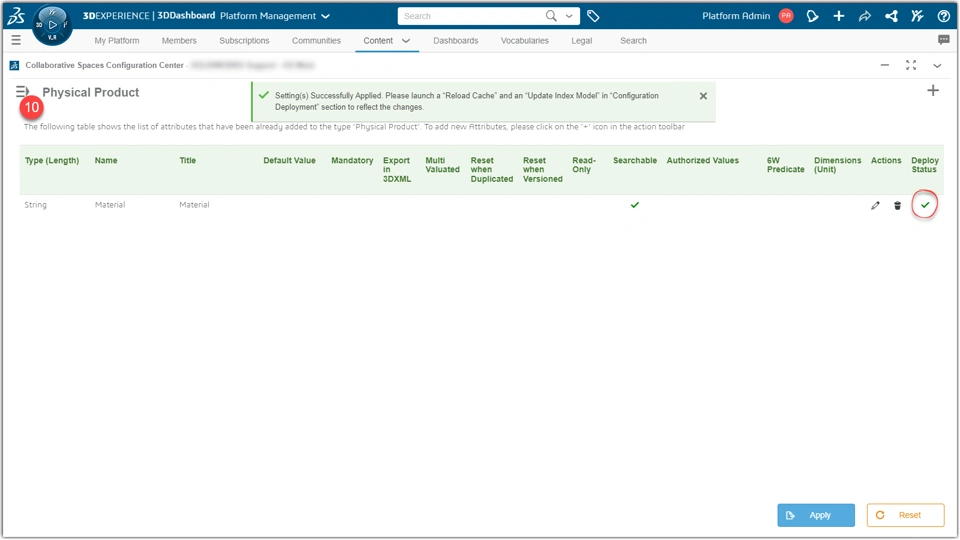
Task: Open the Subscriptions tab
Action: tap(244, 40)
